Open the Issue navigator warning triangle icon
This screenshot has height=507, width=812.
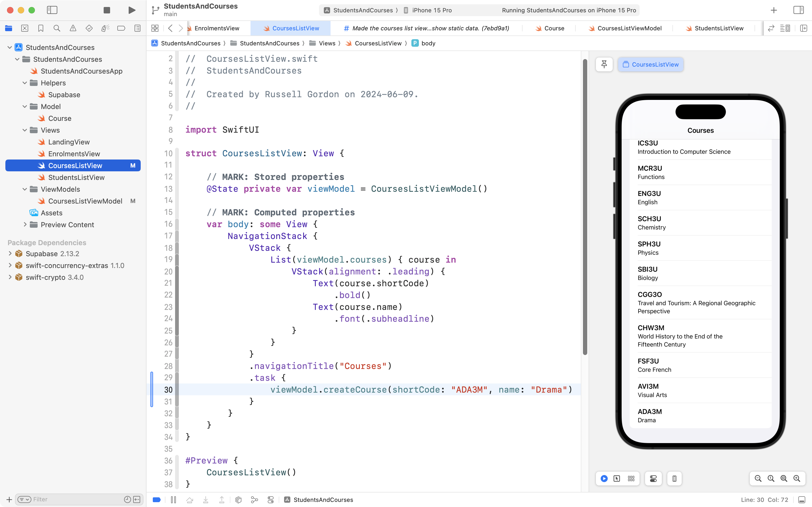(73, 28)
